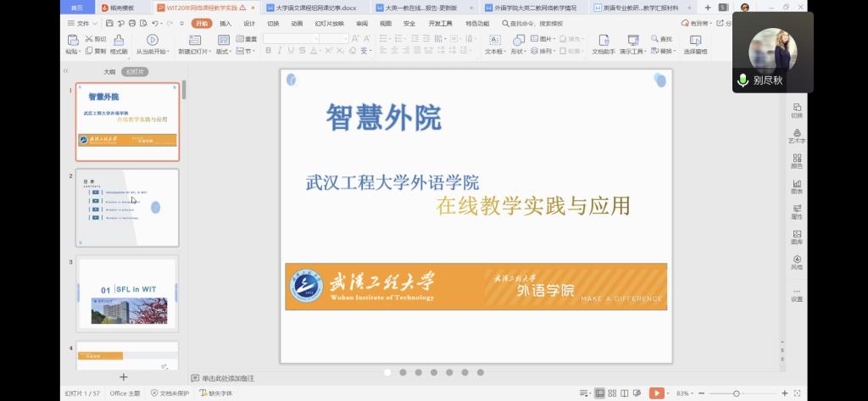Click the zoom out minus button
The height and width of the screenshot is (401, 868).
pyautogui.click(x=701, y=393)
